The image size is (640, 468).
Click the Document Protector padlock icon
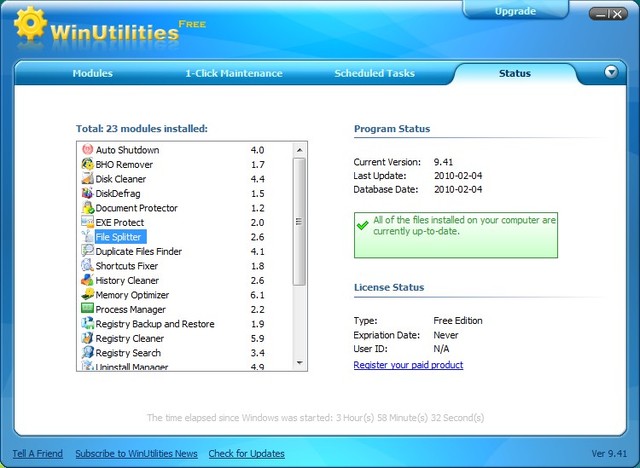(87, 207)
